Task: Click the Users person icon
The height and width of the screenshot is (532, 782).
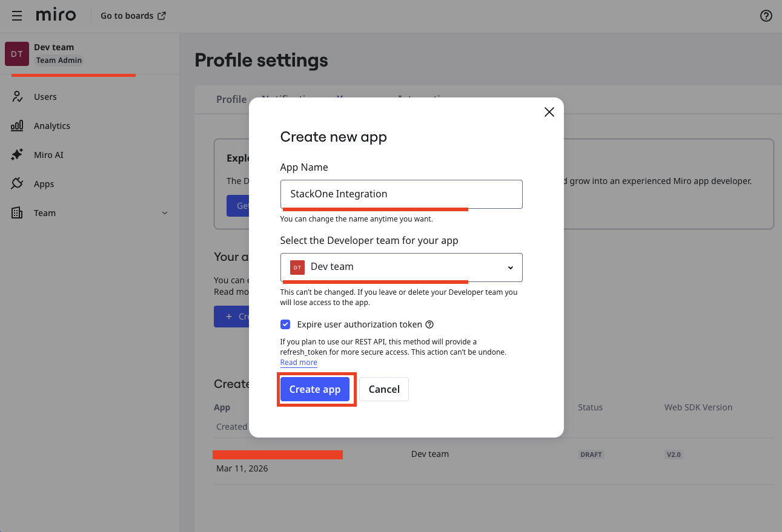Action: (17, 97)
